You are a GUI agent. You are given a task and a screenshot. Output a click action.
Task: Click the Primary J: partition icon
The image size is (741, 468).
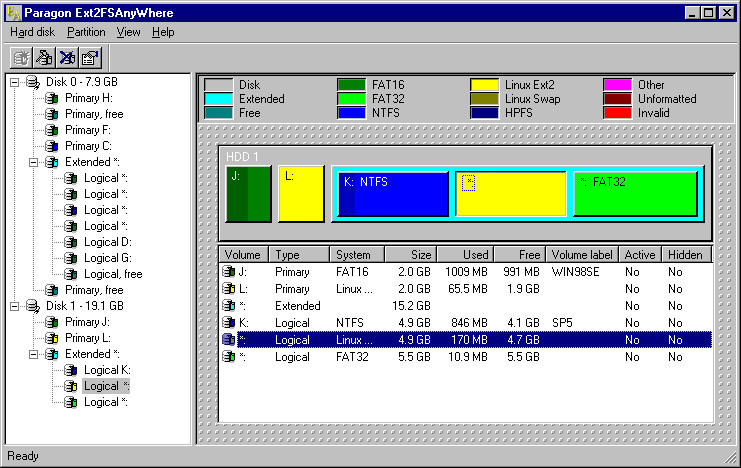52,322
